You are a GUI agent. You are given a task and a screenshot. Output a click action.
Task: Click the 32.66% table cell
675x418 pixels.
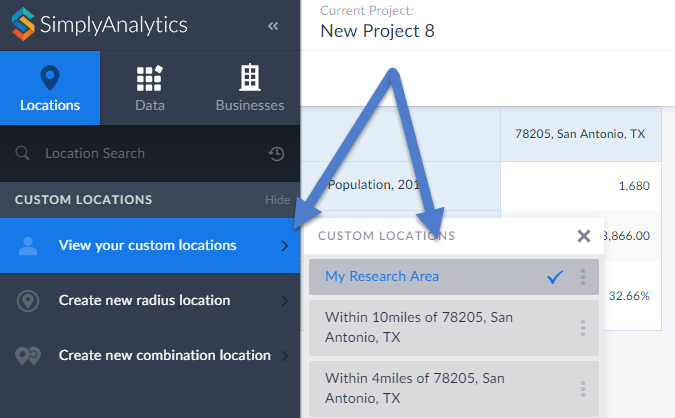point(629,296)
